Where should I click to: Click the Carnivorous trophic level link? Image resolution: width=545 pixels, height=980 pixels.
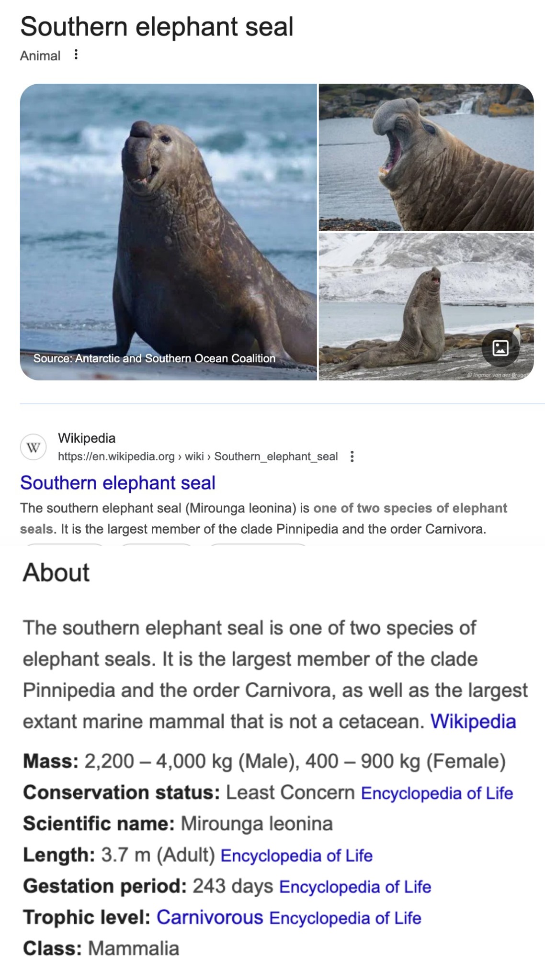coord(210,917)
